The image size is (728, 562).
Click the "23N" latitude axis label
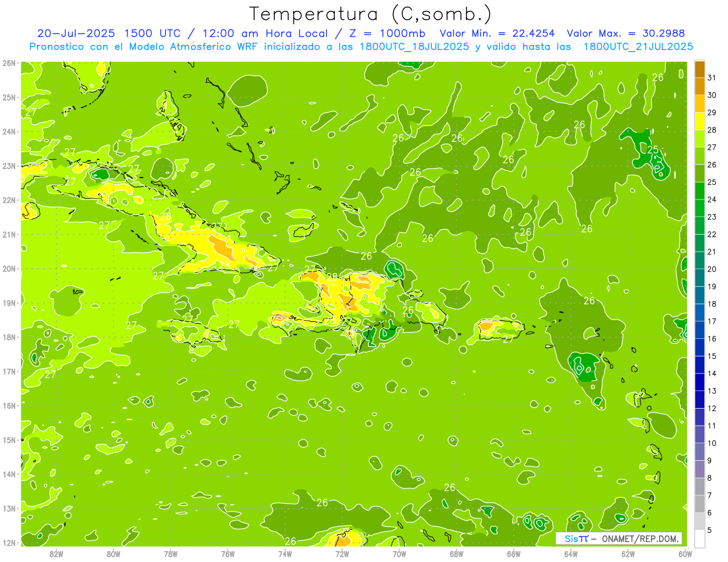click(9, 166)
